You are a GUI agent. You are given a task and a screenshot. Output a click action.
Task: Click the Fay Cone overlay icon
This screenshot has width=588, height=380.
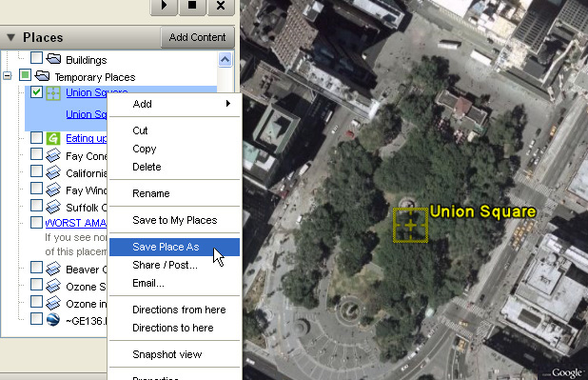click(x=53, y=155)
